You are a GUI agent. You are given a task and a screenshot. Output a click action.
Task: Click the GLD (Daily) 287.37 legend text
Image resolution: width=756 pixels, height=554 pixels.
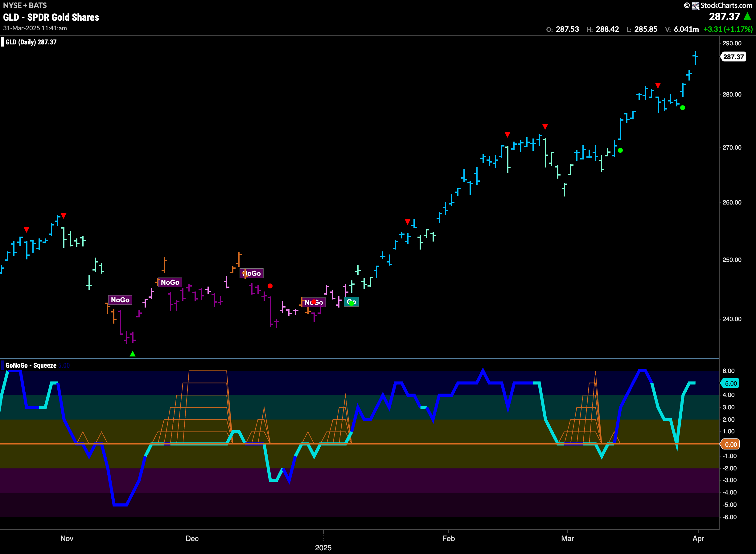coord(31,42)
